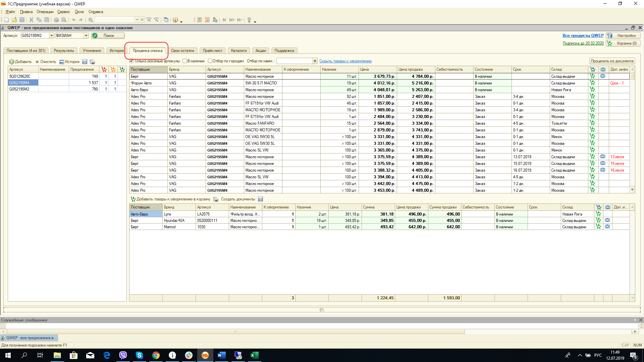Click the save icon beside Создать документы
Image resolution: width=644 pixels, height=362 pixels.
[x=260, y=199]
